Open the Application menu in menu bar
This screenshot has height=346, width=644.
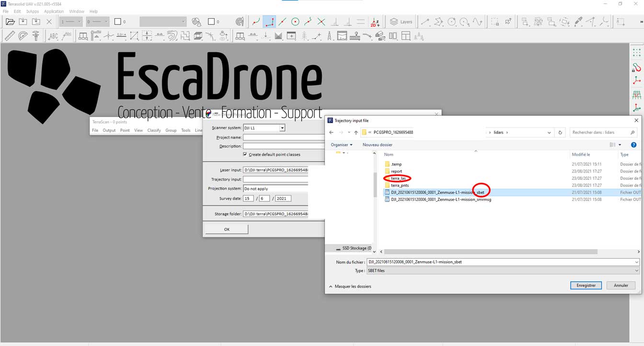(x=54, y=11)
